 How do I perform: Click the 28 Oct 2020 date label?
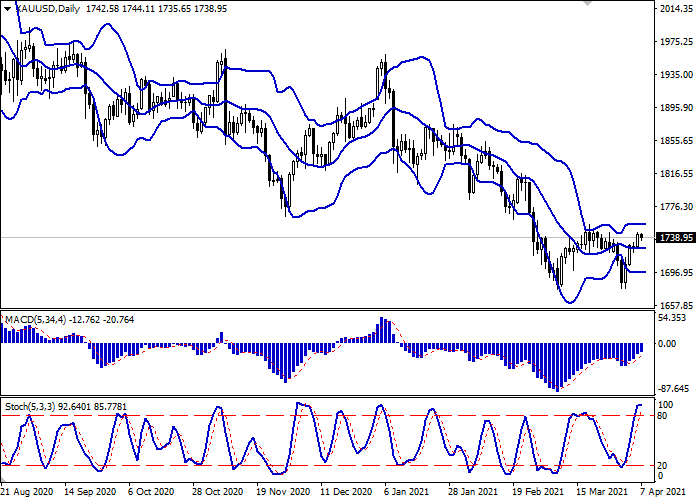[218, 492]
